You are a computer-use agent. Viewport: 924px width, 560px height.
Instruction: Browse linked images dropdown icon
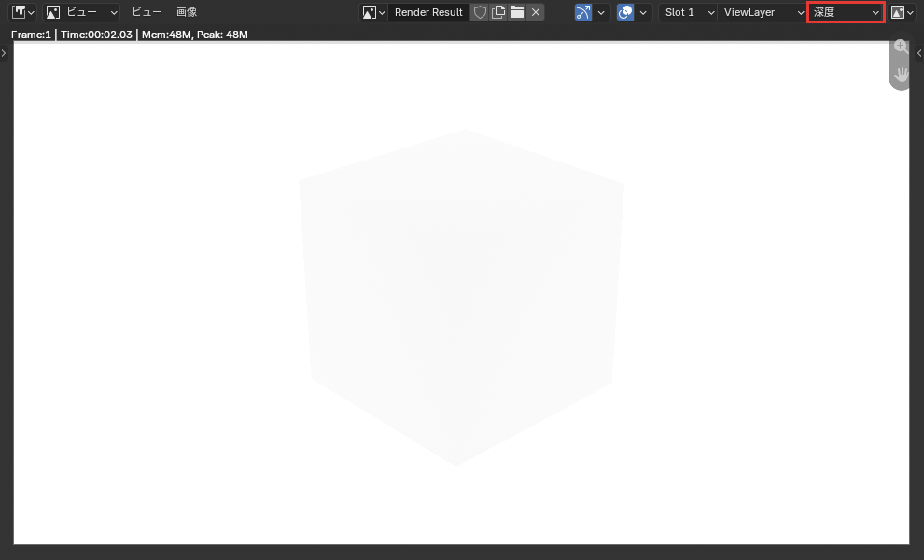click(x=373, y=12)
